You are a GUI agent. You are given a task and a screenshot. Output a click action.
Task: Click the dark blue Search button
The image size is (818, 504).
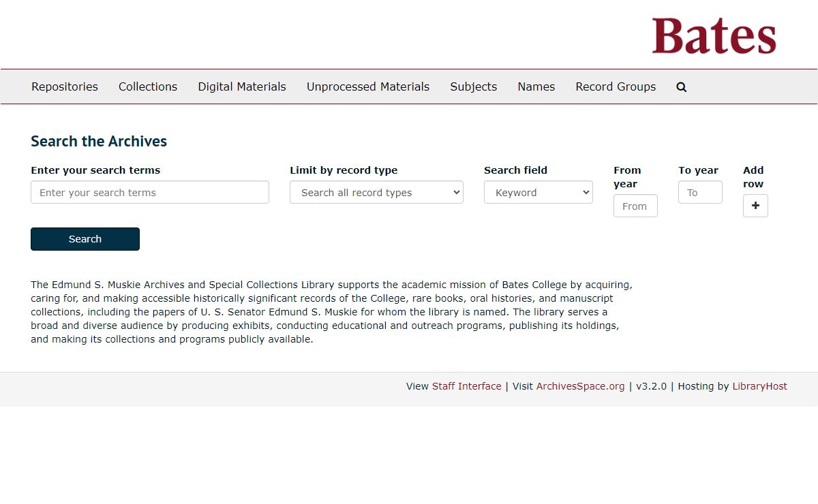pos(85,239)
